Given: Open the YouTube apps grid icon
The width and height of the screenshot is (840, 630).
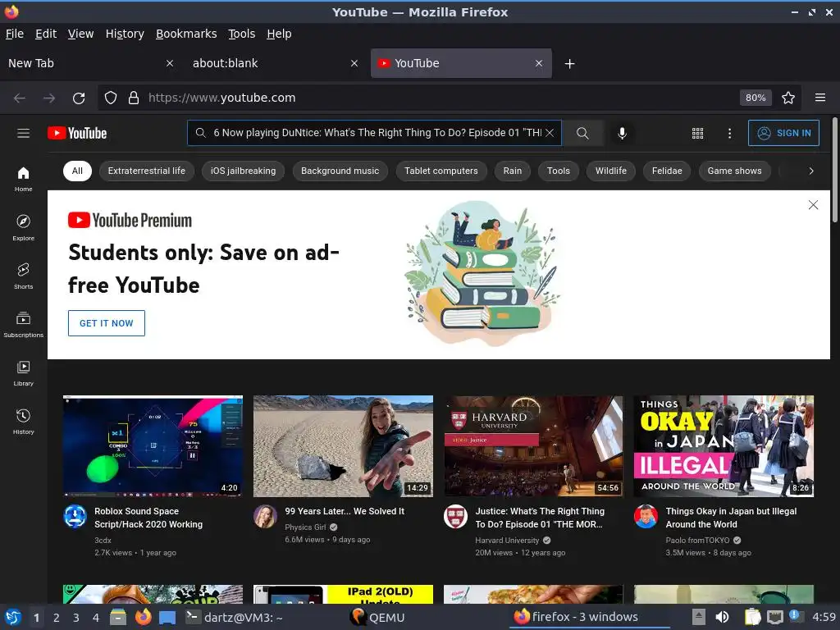Looking at the screenshot, I should pos(697,133).
